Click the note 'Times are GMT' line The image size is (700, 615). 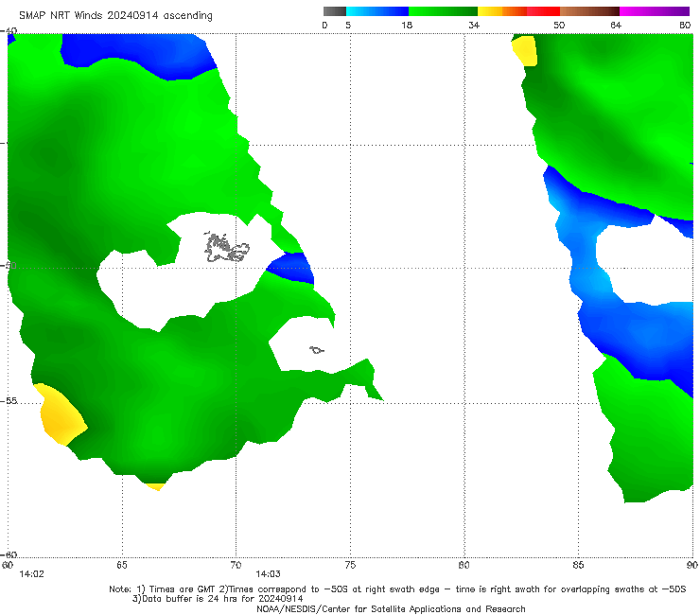click(397, 589)
